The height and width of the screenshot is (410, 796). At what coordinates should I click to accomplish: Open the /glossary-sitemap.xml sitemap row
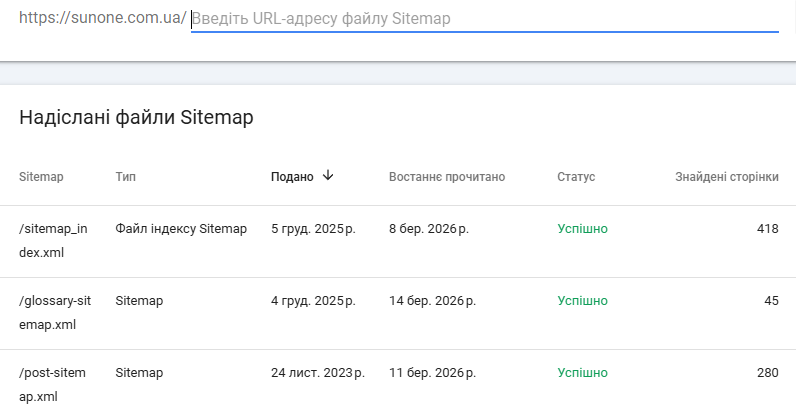point(62,312)
